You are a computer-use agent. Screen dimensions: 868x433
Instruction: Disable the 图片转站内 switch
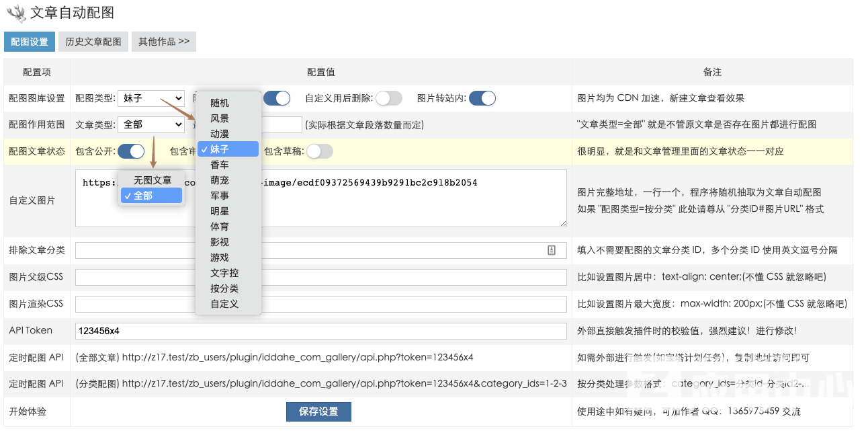482,98
